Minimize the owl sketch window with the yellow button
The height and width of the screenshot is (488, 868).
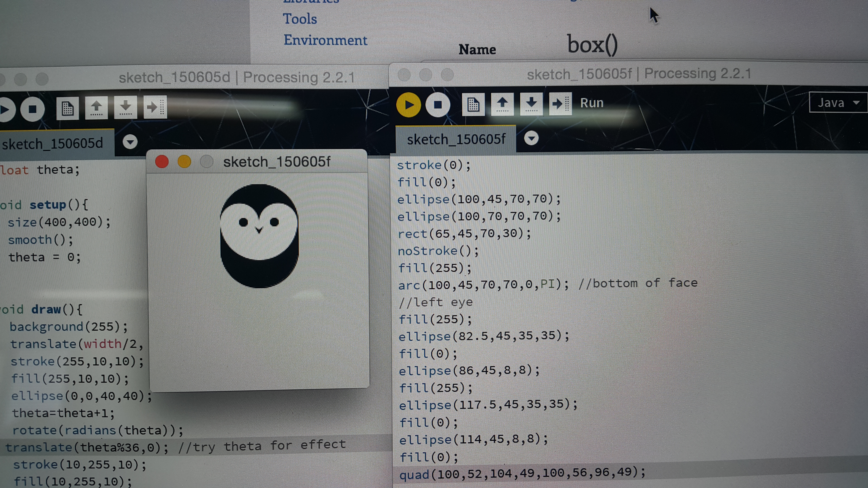tap(184, 162)
